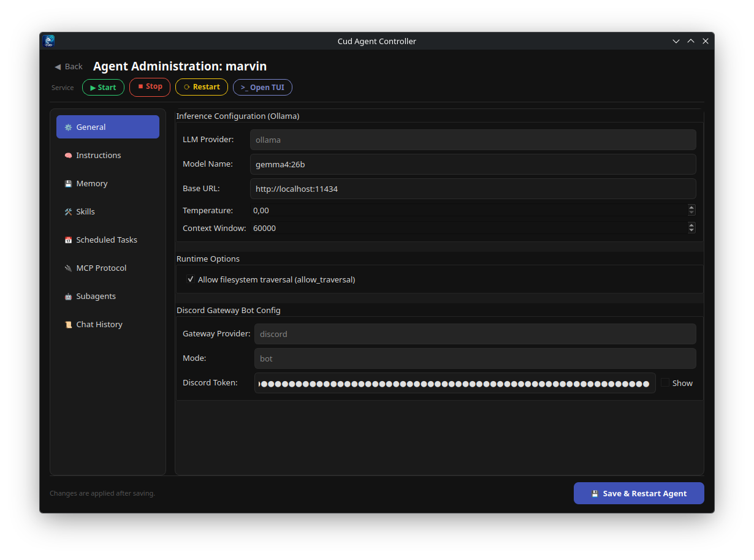This screenshot has height=560, width=754.
Task: Edit the Model Name field
Action: coord(473,164)
